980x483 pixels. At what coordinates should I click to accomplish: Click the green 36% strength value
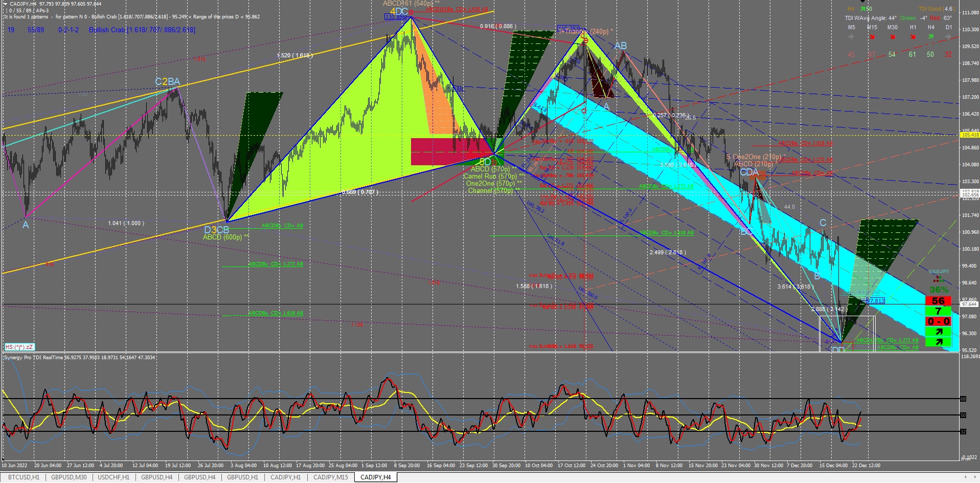(x=939, y=290)
